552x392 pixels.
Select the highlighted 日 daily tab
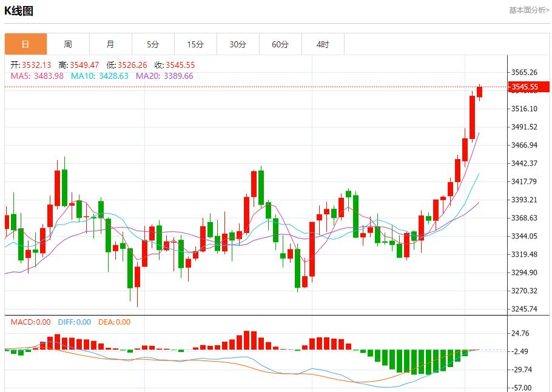25,44
